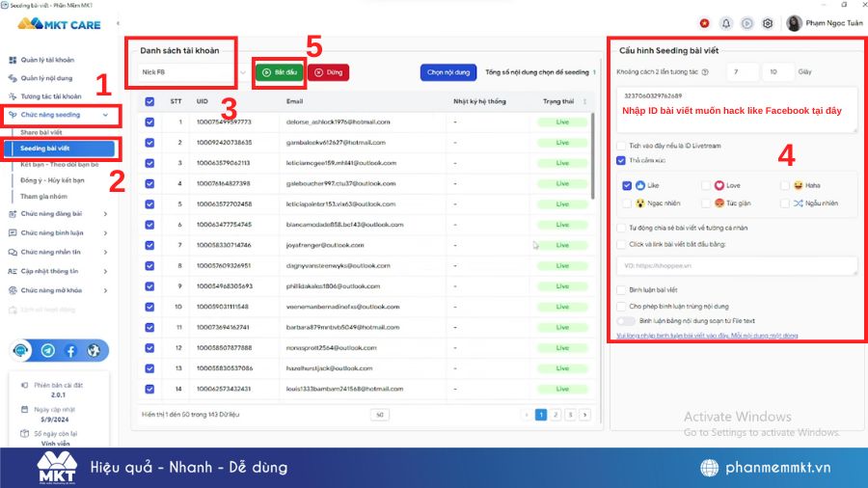This screenshot has height=488, width=868.
Task: Open Đồng ý - Hủy kết bạn
Action: 53,180
